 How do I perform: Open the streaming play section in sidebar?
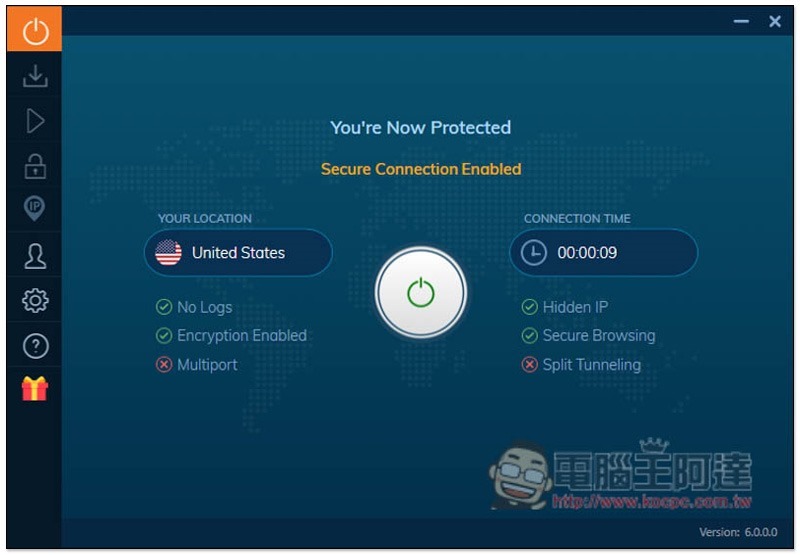[x=35, y=121]
